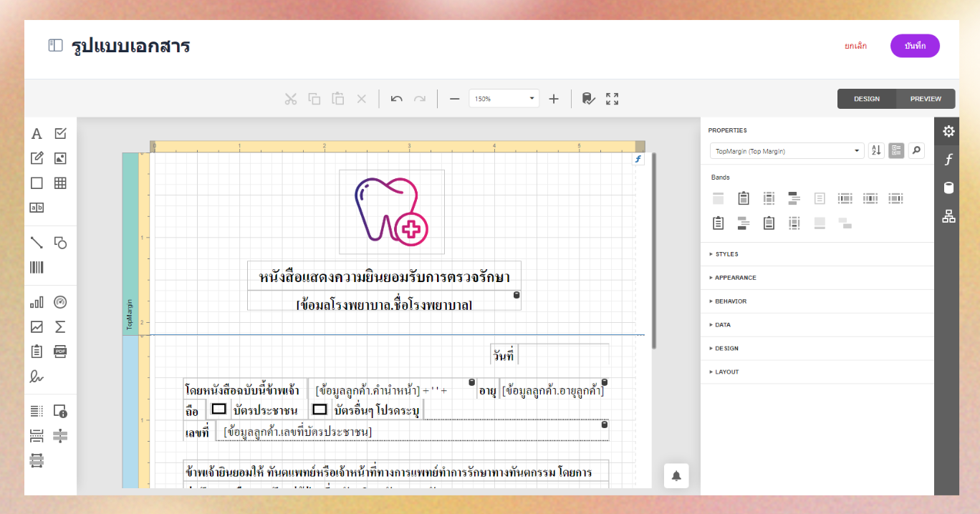Expand the STYLES section
Viewport: 980px width, 514px height.
tap(817, 254)
